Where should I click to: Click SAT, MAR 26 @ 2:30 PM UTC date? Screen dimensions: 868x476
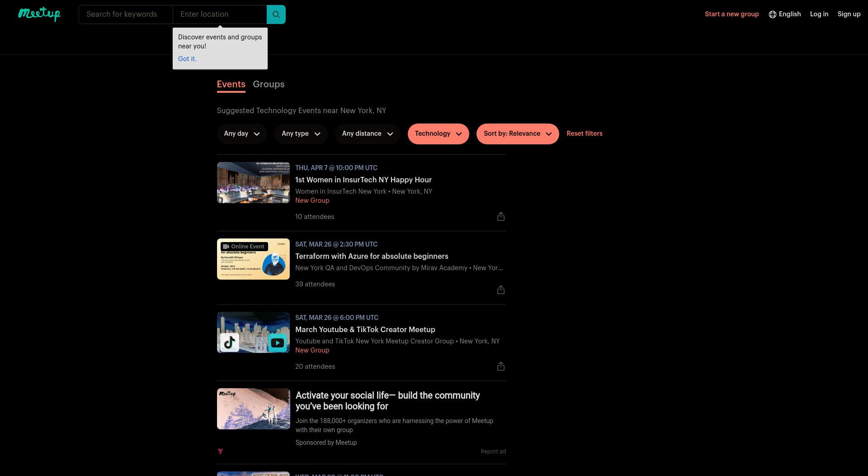click(336, 244)
